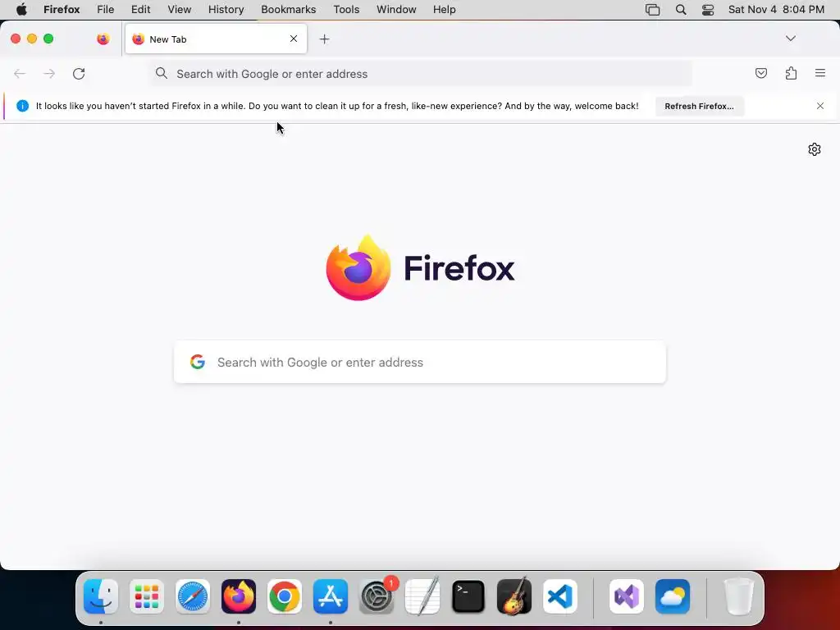Screen dimensions: 840x630
Task: Select the New Tab tab
Action: tap(216, 39)
